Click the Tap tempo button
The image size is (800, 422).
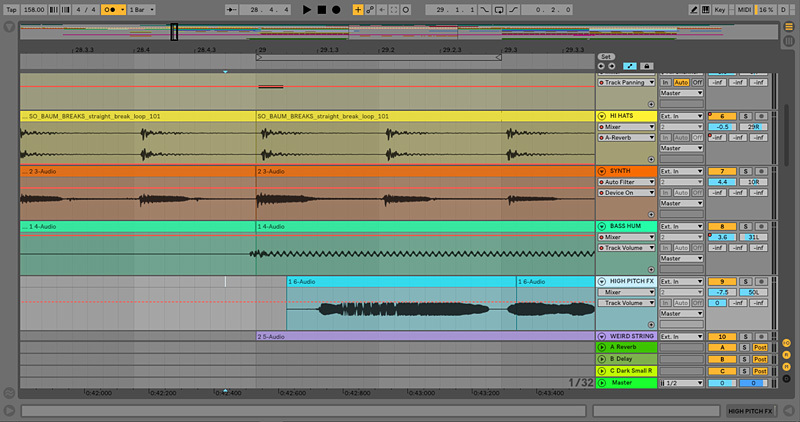pyautogui.click(x=9, y=9)
